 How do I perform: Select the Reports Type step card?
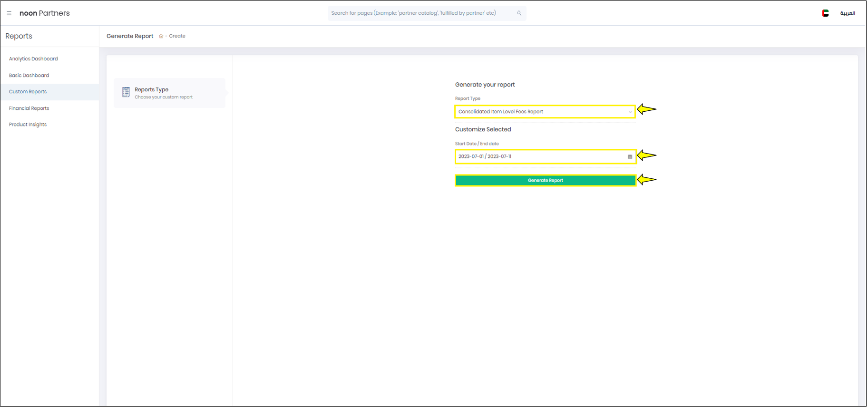tap(169, 93)
